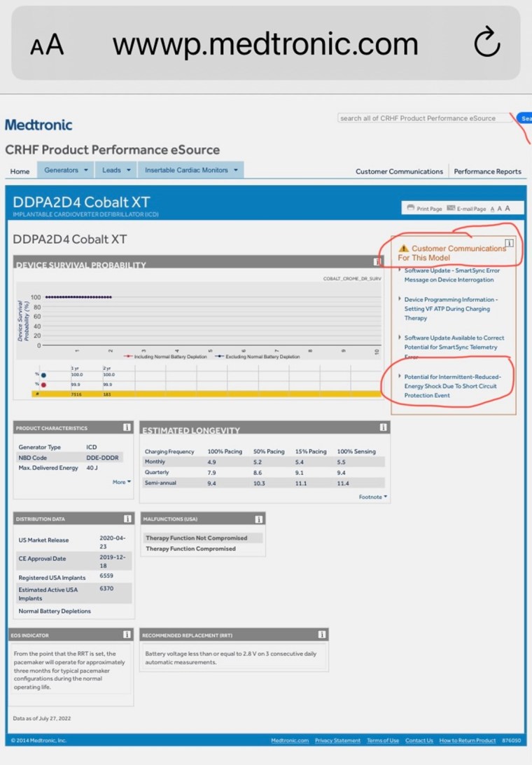Click the Print Page printer icon

click(411, 208)
